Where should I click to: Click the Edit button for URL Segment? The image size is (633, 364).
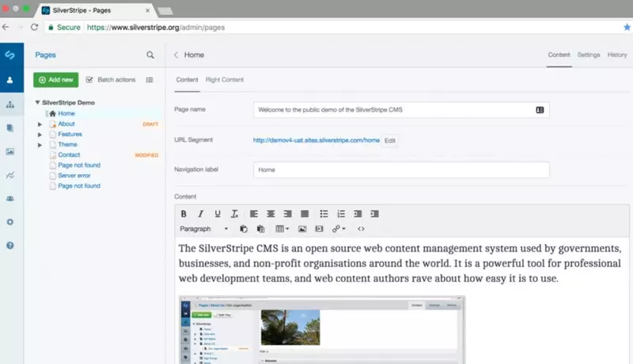point(389,140)
